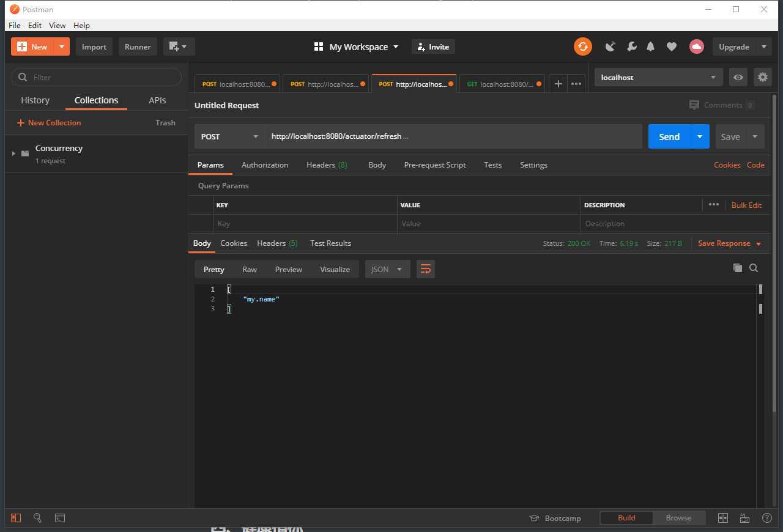Expand the Concurrency collection

13,153
